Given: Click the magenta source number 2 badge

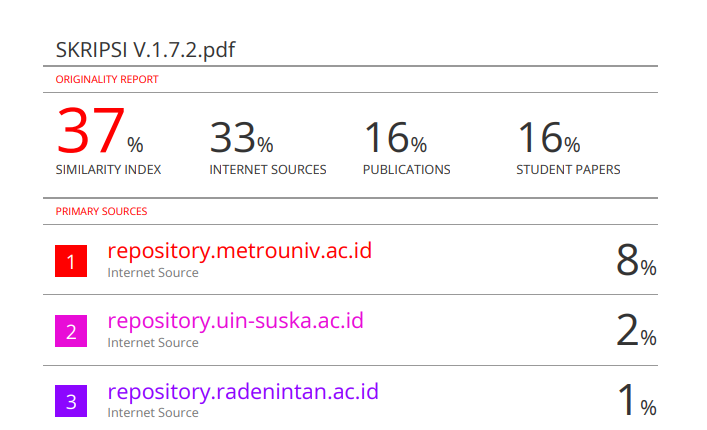Looking at the screenshot, I should [71, 331].
